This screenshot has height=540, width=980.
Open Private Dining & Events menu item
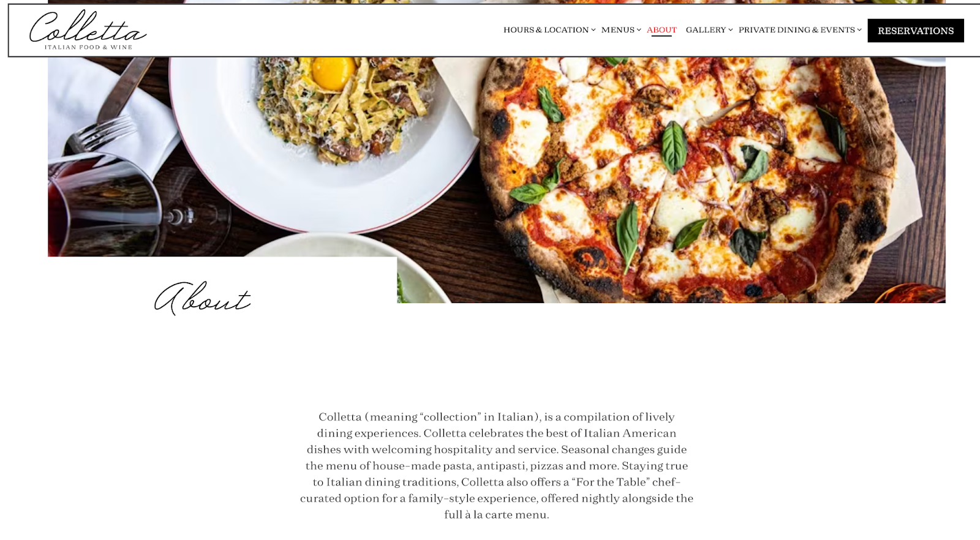796,30
